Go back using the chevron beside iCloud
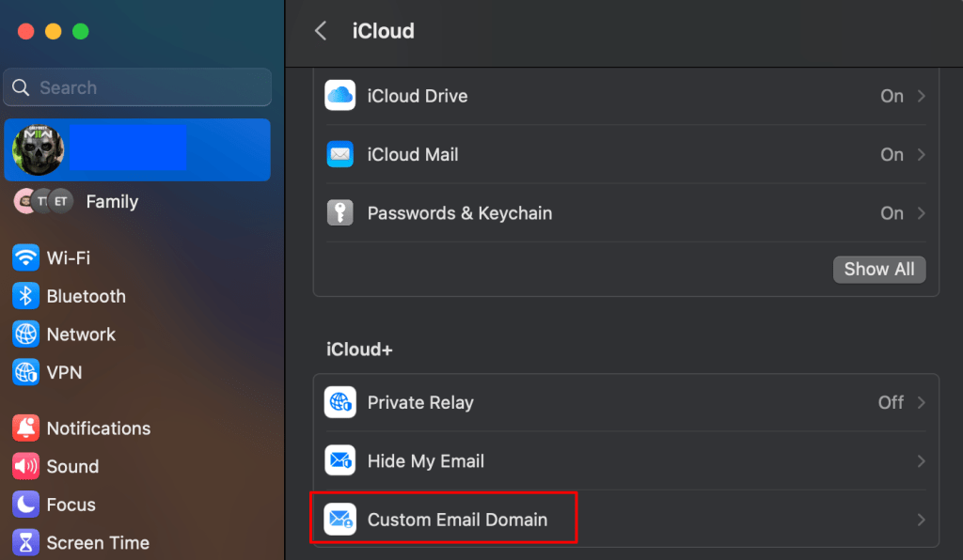Screen dimensions: 963x560 tap(321, 31)
